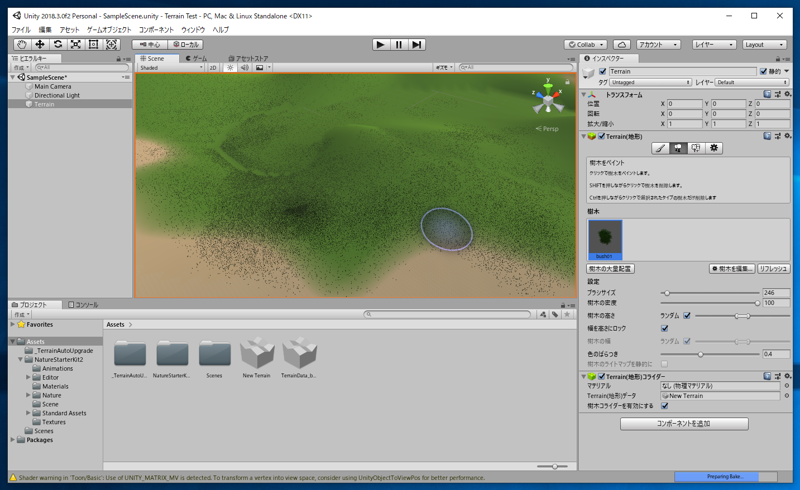Toggle scene effects image icon

click(x=260, y=67)
